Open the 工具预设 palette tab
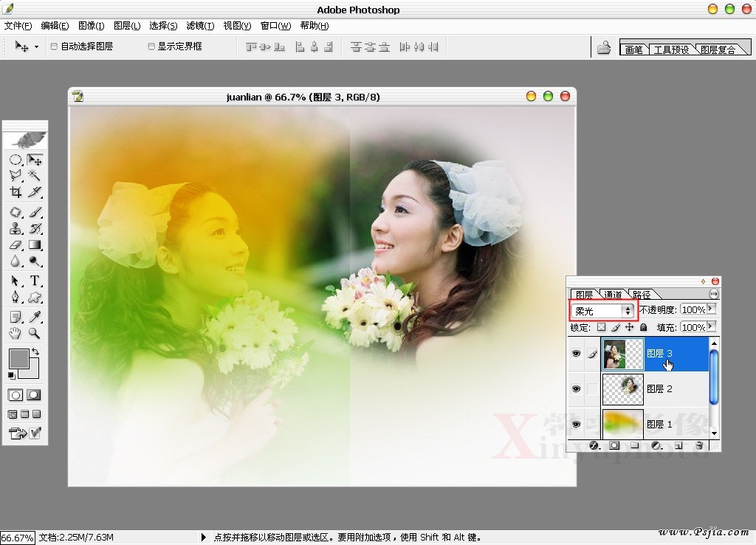756x545 pixels. 671,49
